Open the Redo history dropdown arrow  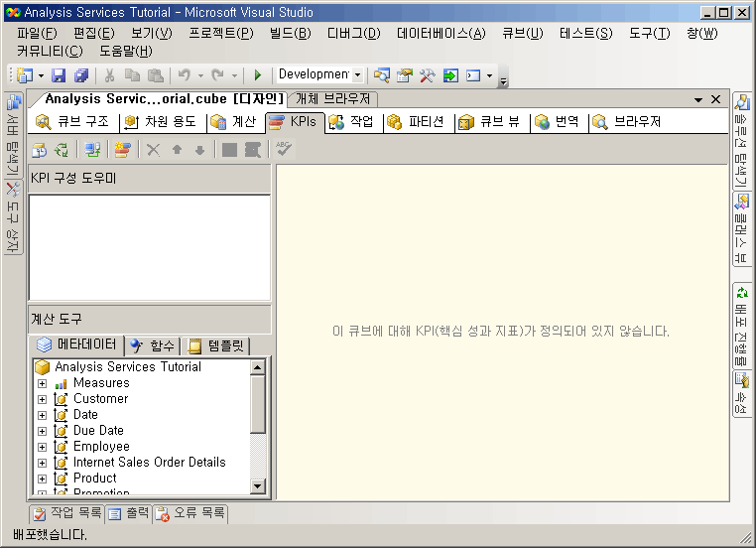[x=234, y=75]
